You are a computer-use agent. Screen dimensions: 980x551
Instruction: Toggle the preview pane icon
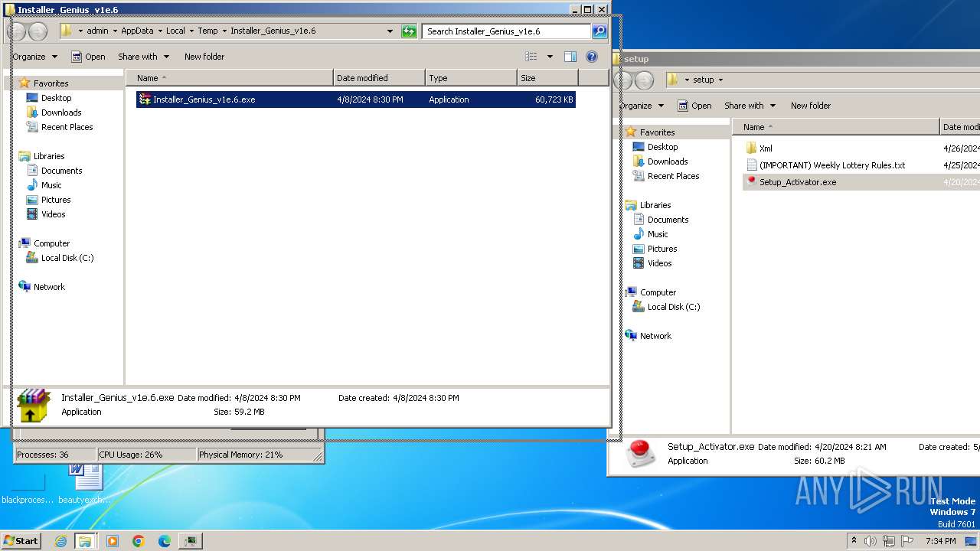[x=570, y=57]
